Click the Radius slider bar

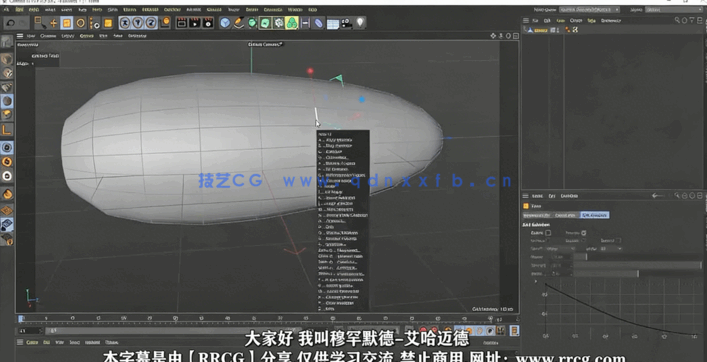[637, 257]
